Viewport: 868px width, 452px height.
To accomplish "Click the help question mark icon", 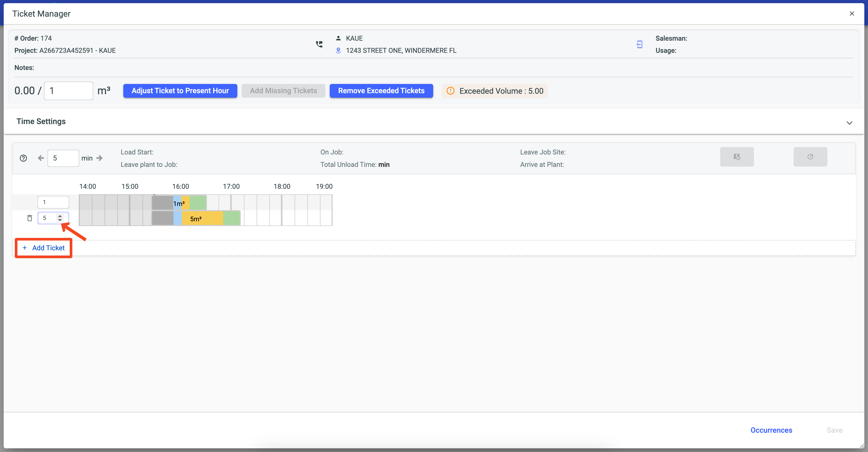I will pyautogui.click(x=23, y=158).
